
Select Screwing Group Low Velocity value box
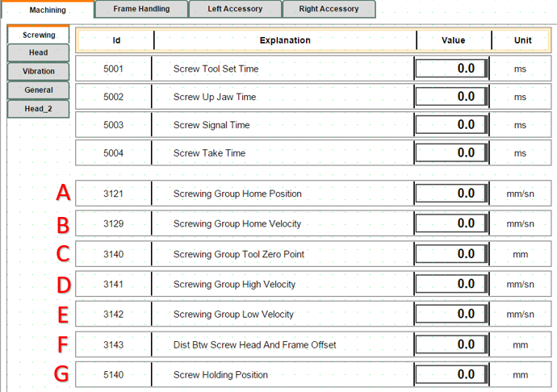[x=452, y=315]
